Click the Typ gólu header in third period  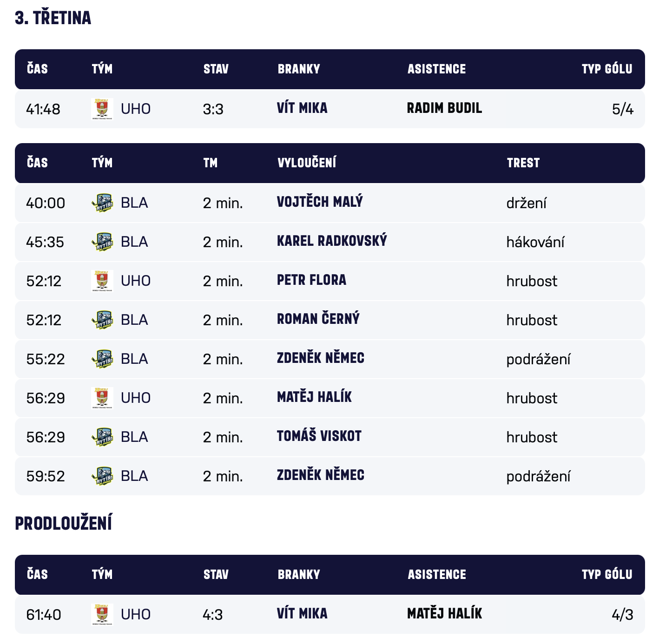tap(606, 69)
